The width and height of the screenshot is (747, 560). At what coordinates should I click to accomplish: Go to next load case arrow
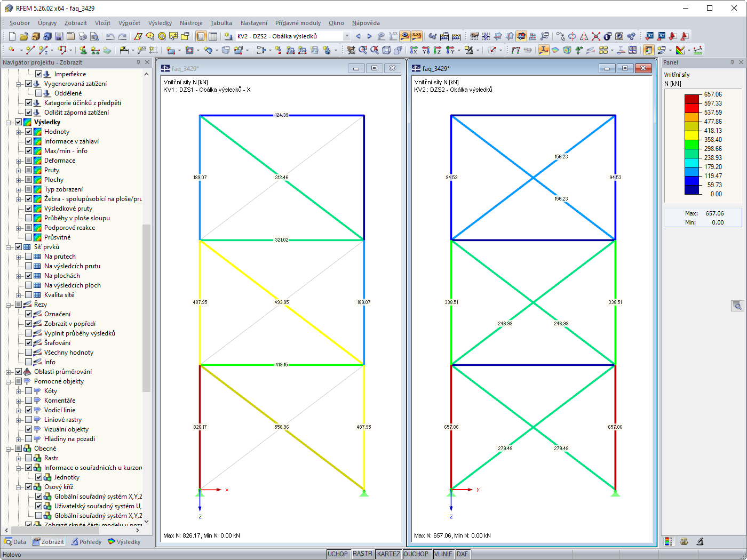click(x=369, y=36)
